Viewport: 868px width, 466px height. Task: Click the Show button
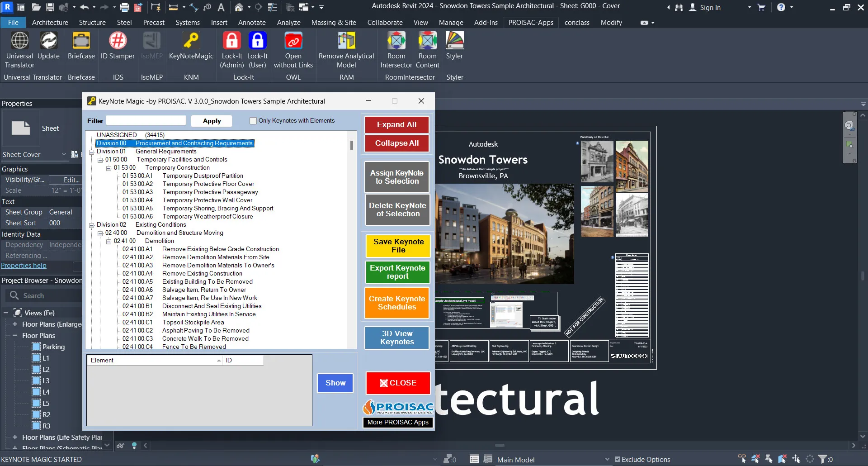tap(335, 383)
